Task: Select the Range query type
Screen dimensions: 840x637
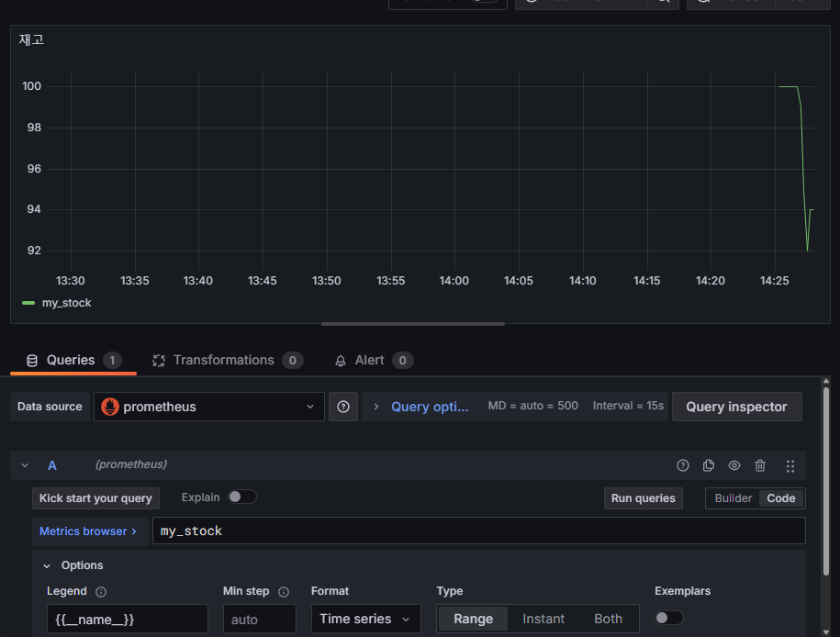Action: 473,619
